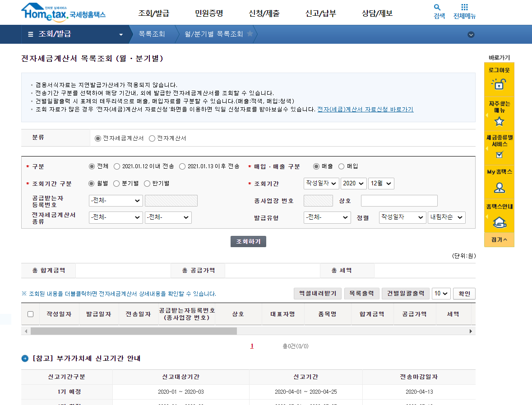Click page number 1 link
The image size is (532, 405).
[x=252, y=346]
